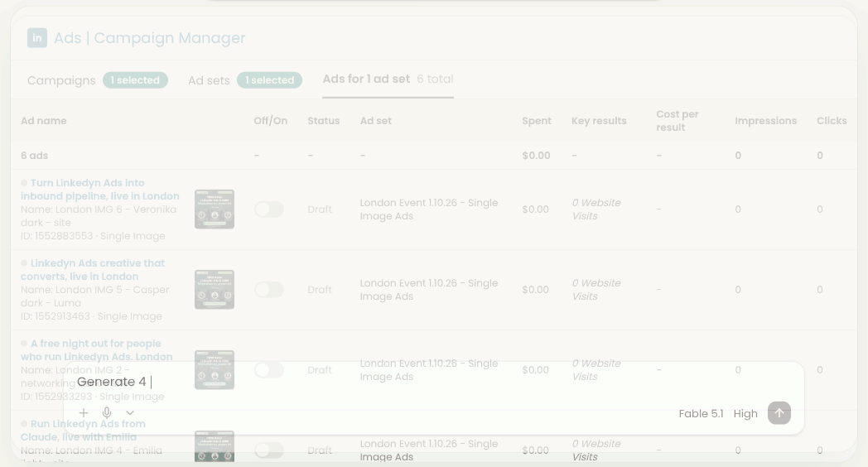Open 'Linkedyn Ads creative that converts' ad

click(x=93, y=269)
